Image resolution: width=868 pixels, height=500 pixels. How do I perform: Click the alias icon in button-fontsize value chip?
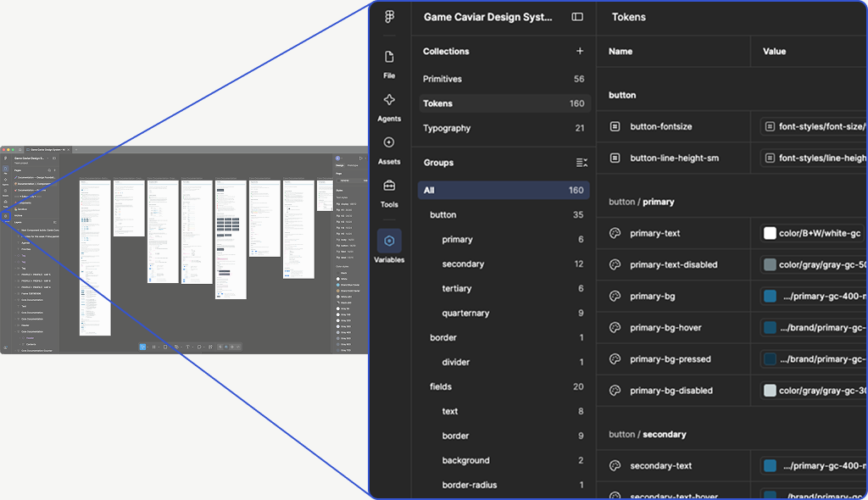(x=770, y=126)
